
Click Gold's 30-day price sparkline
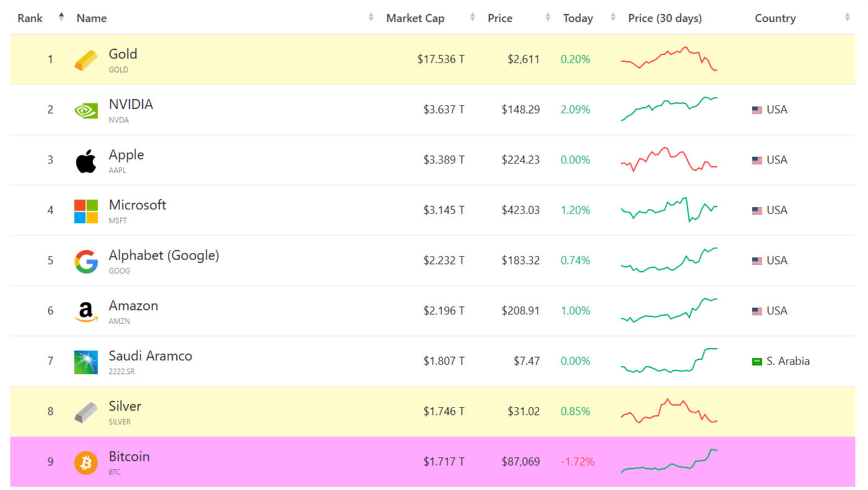[x=669, y=59]
